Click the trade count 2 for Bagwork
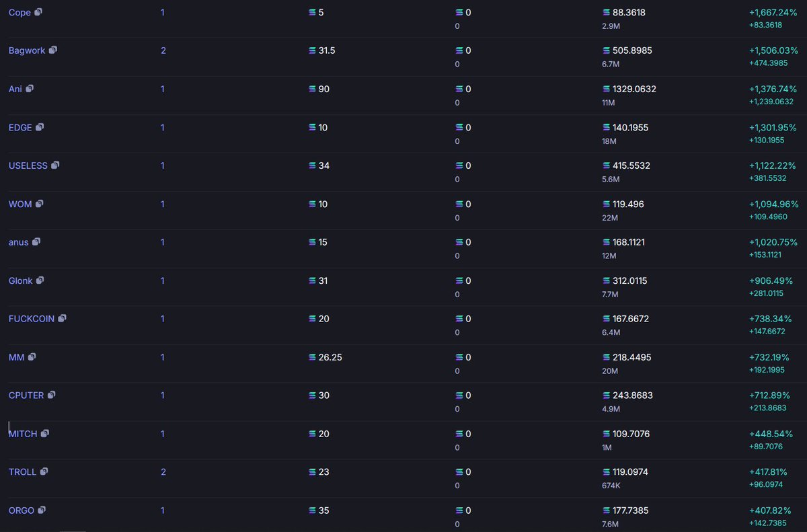This screenshot has height=532, width=807. tap(163, 50)
